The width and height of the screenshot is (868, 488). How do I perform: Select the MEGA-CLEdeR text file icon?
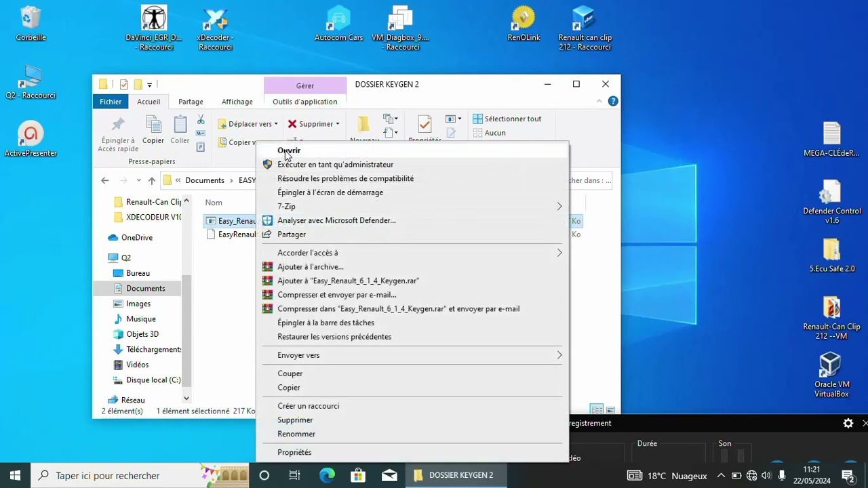[x=831, y=139]
